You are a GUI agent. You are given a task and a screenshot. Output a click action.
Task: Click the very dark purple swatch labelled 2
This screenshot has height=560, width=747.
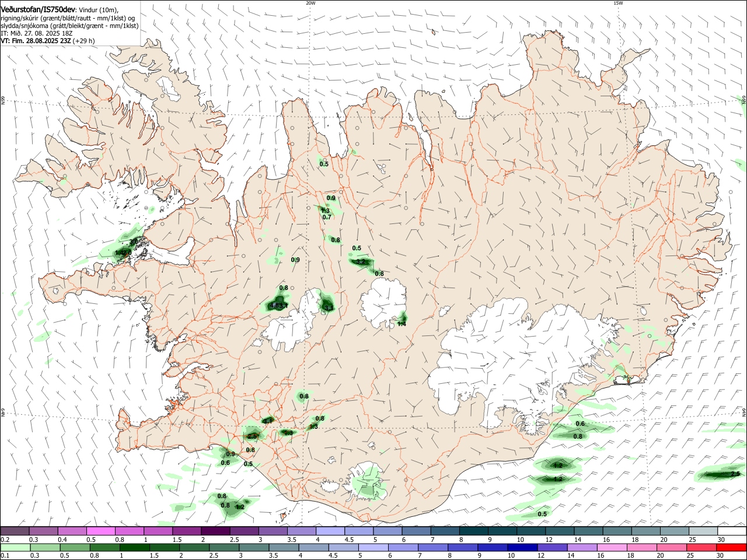(215, 531)
